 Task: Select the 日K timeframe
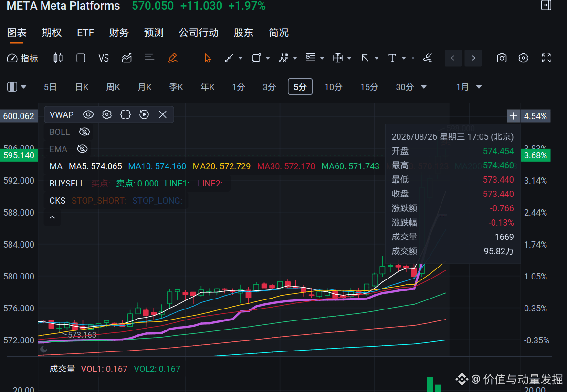pos(82,87)
